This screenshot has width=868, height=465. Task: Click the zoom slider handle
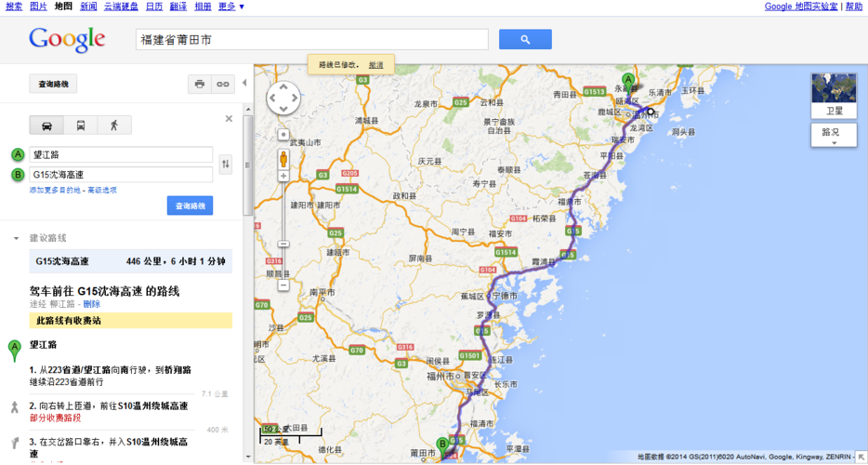point(283,244)
